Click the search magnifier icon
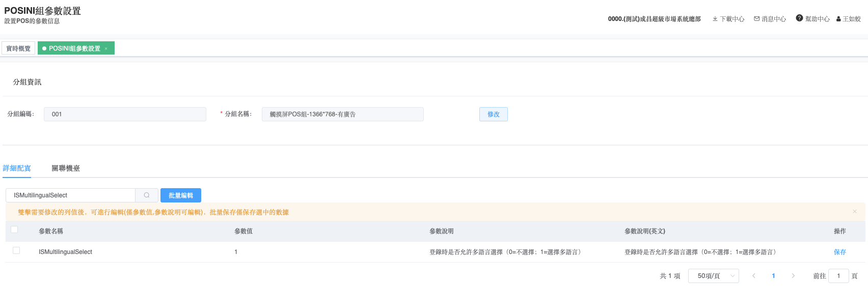The width and height of the screenshot is (868, 307). pyautogui.click(x=147, y=195)
